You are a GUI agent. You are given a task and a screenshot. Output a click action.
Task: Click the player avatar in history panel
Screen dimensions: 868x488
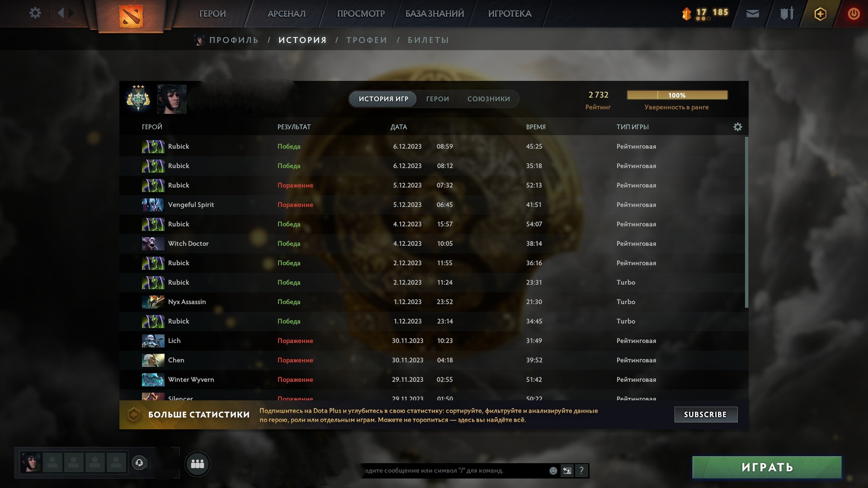pyautogui.click(x=172, y=99)
